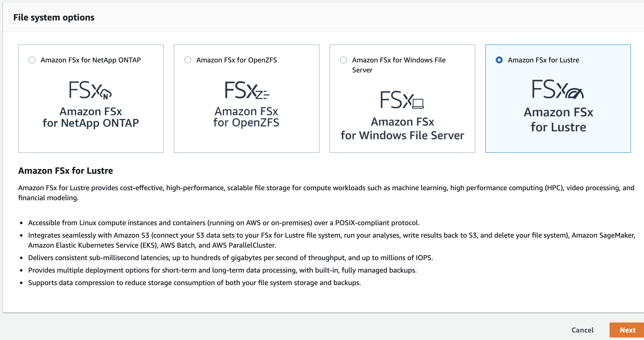Image resolution: width=644 pixels, height=340 pixels.
Task: Click the bullet about sub-millisecond latencies
Action: click(230, 258)
